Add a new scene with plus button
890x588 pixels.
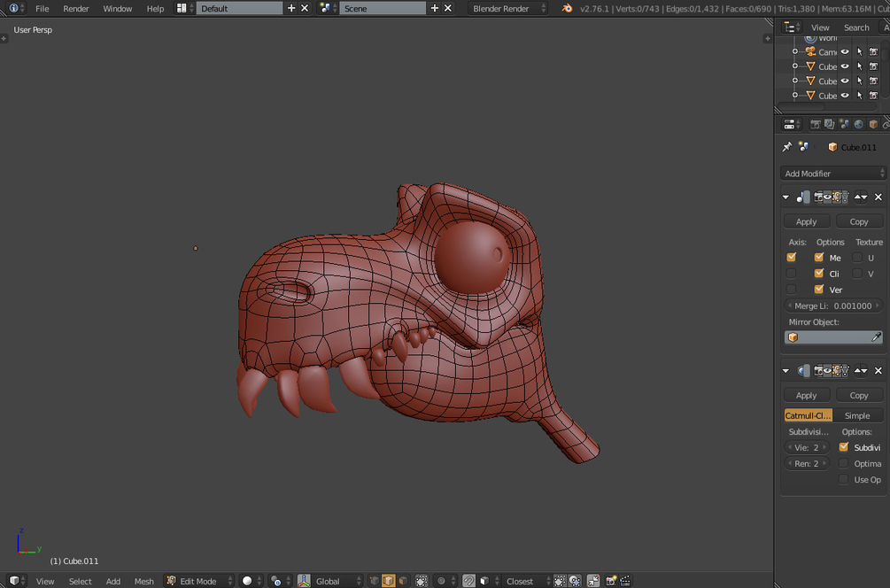click(x=434, y=8)
